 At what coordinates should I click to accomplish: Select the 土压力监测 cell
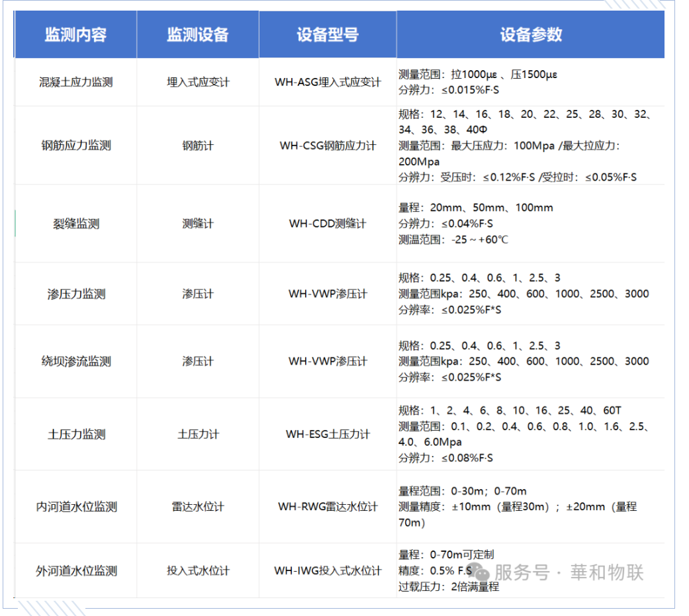75,435
